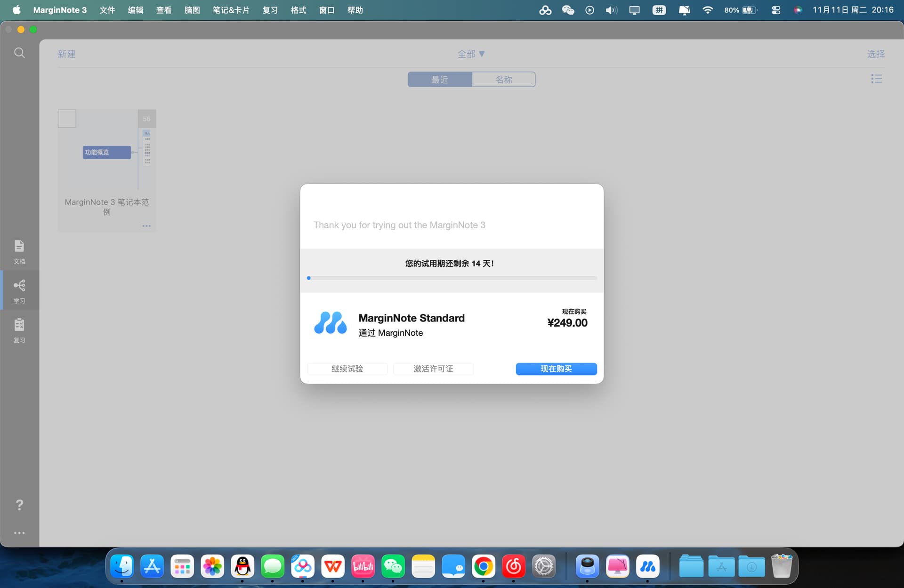
Task: Open the 脑图 menu in menu bar
Action: [192, 10]
